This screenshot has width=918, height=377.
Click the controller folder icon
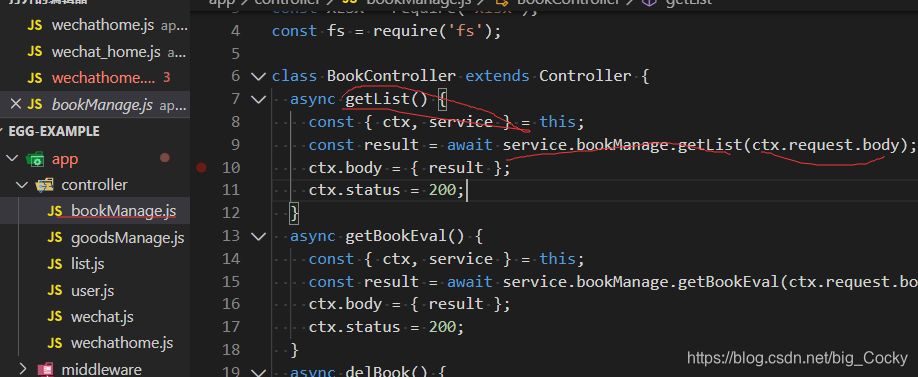click(44, 185)
